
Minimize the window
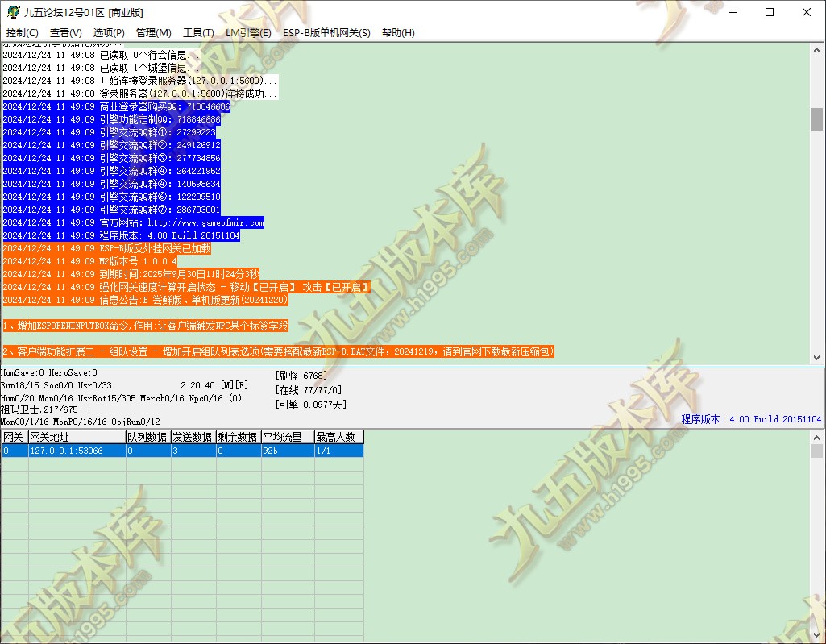pos(733,12)
